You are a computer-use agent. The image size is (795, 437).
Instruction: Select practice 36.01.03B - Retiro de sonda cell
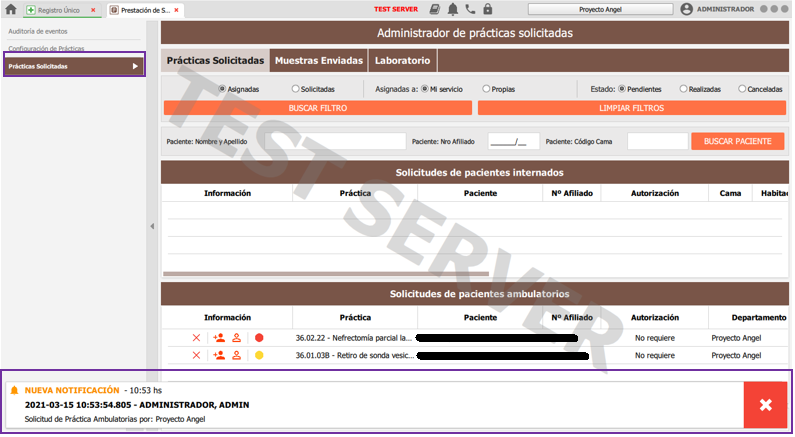coord(354,355)
